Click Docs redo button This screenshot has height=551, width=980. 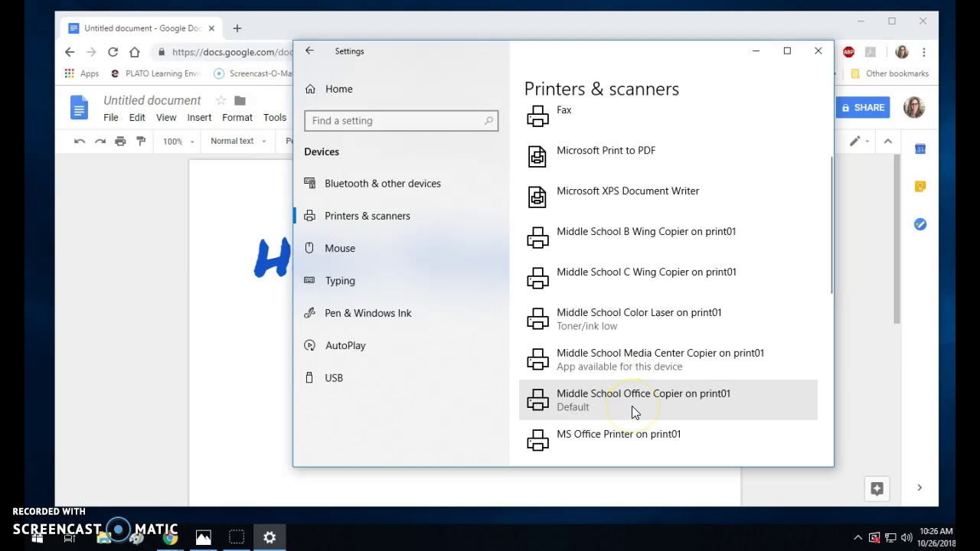(100, 141)
